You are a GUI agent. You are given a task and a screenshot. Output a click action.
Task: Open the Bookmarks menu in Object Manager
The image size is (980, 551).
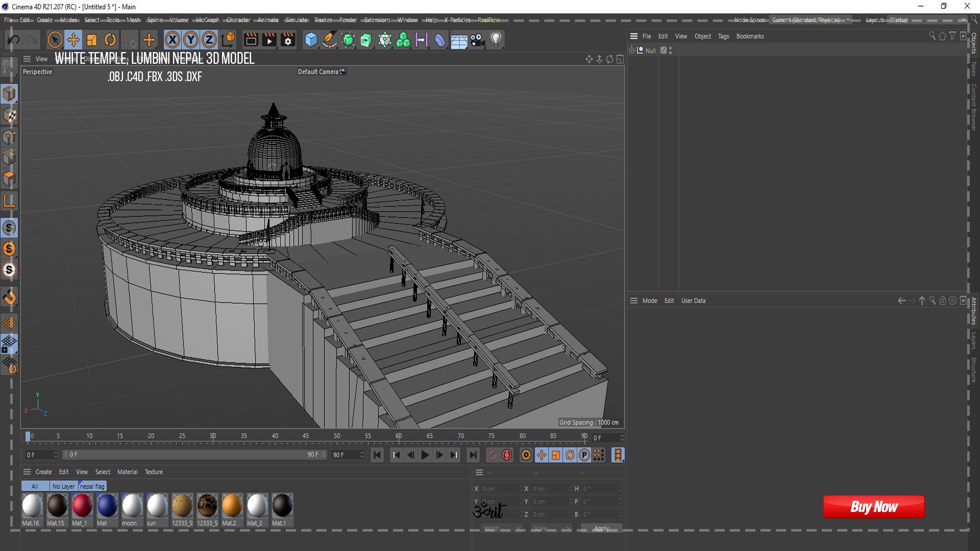tap(750, 36)
